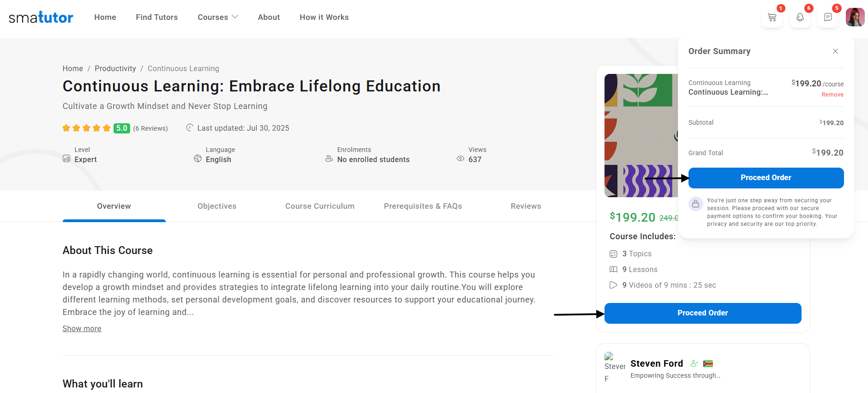Go to Productivity breadcrumb link

tap(115, 68)
